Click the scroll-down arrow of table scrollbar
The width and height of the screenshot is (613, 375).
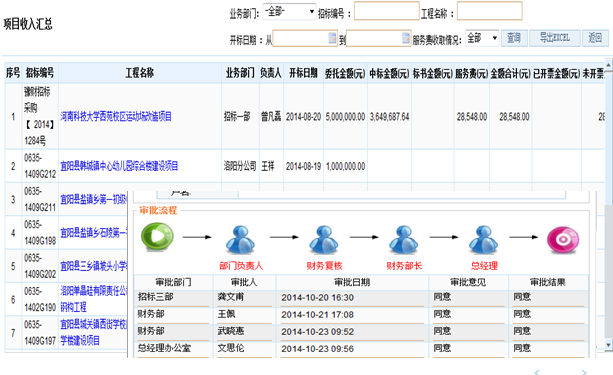tap(608, 344)
